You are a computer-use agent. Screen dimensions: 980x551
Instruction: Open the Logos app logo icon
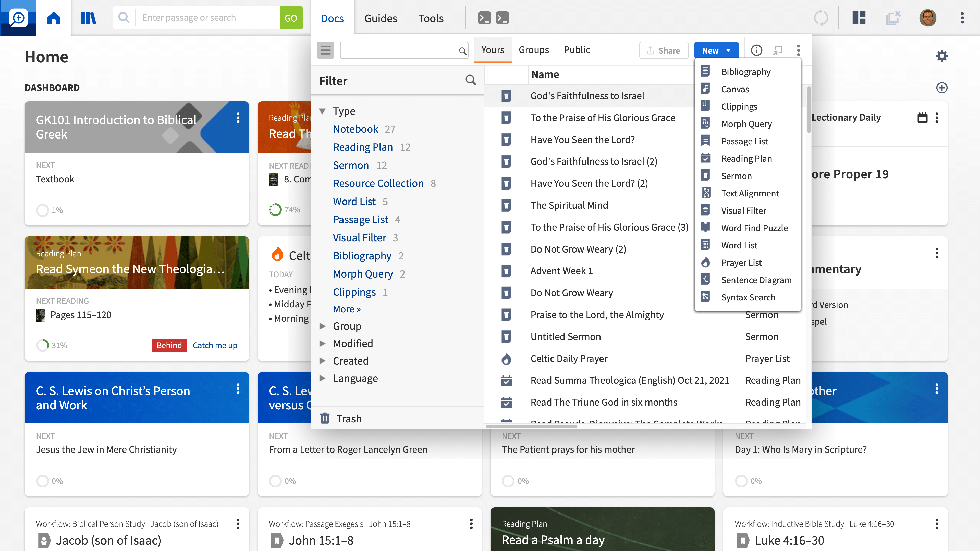[x=18, y=18]
